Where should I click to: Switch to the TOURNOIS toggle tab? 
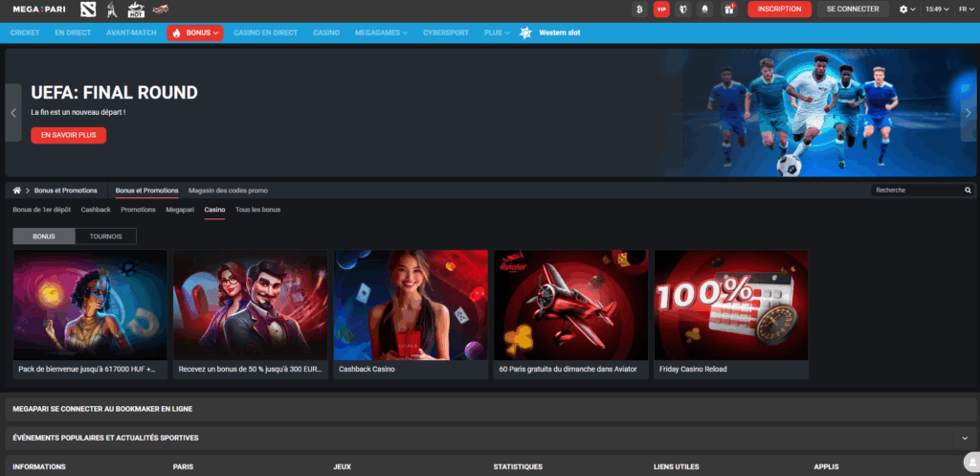[x=105, y=237]
